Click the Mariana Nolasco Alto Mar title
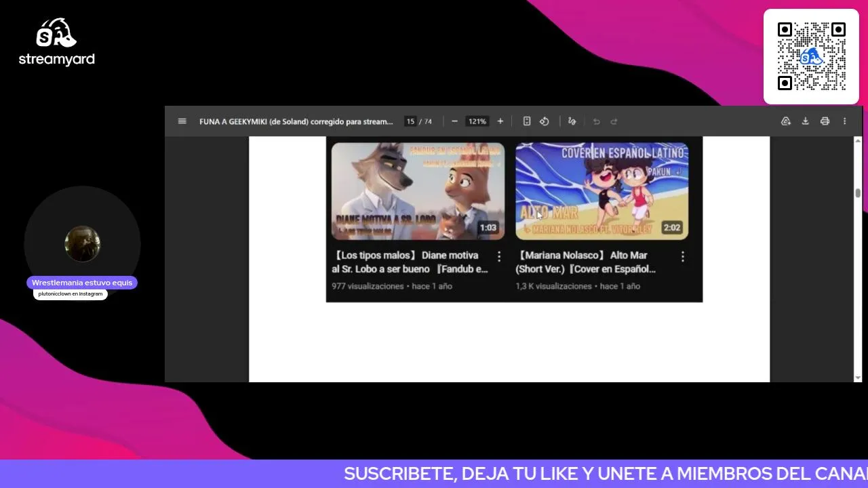The image size is (868, 488). [x=586, y=262]
